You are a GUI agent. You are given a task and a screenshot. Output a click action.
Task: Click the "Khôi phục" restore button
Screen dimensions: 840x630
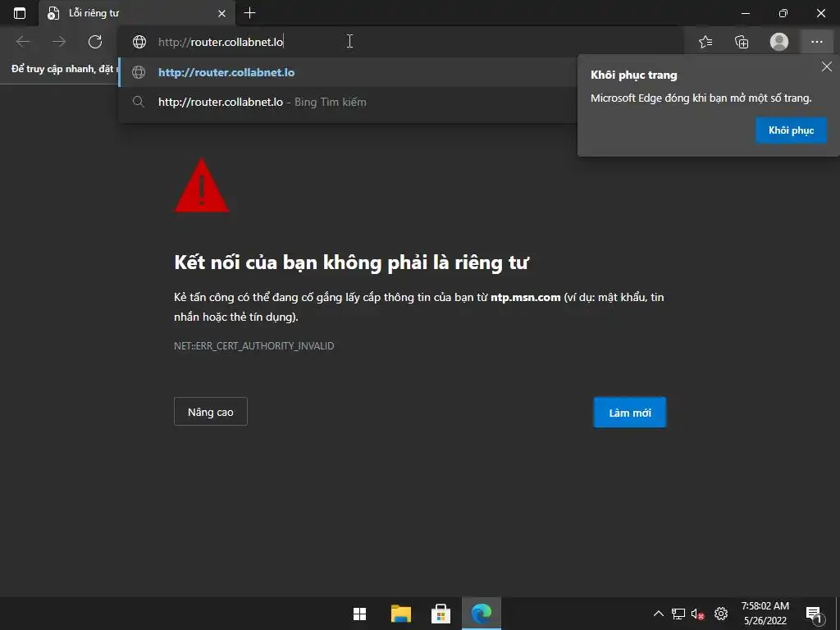[x=792, y=130]
